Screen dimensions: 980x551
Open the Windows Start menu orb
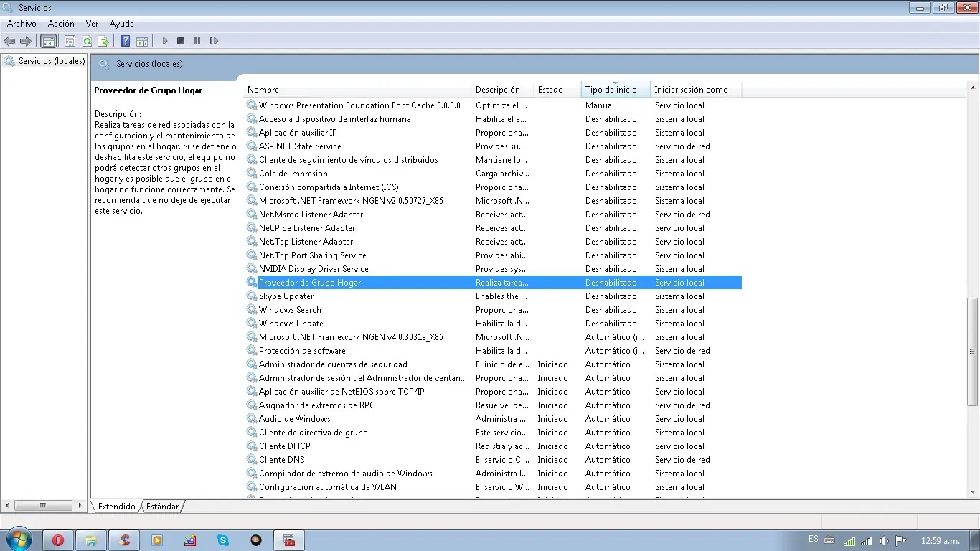point(19,540)
